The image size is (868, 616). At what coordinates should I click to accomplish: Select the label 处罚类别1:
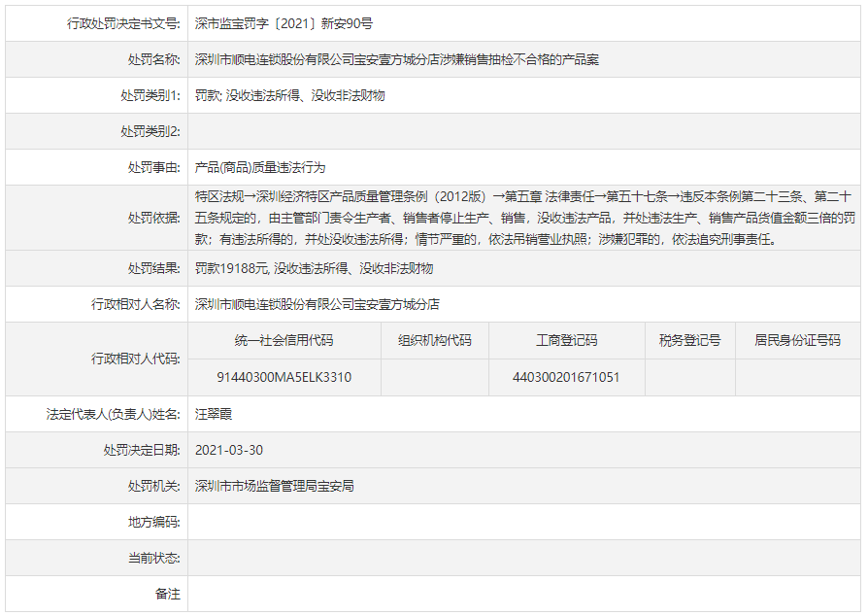[150, 96]
